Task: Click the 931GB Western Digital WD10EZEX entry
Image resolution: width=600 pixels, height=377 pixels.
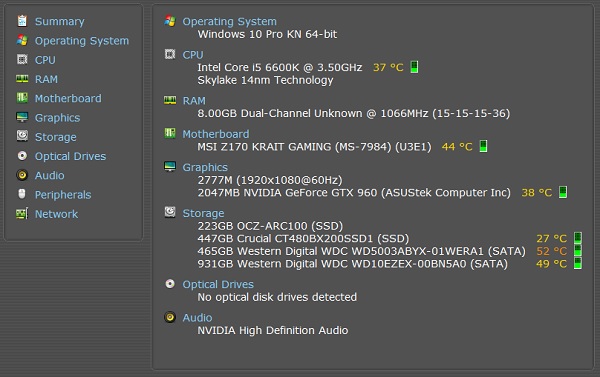Action: tap(352, 264)
